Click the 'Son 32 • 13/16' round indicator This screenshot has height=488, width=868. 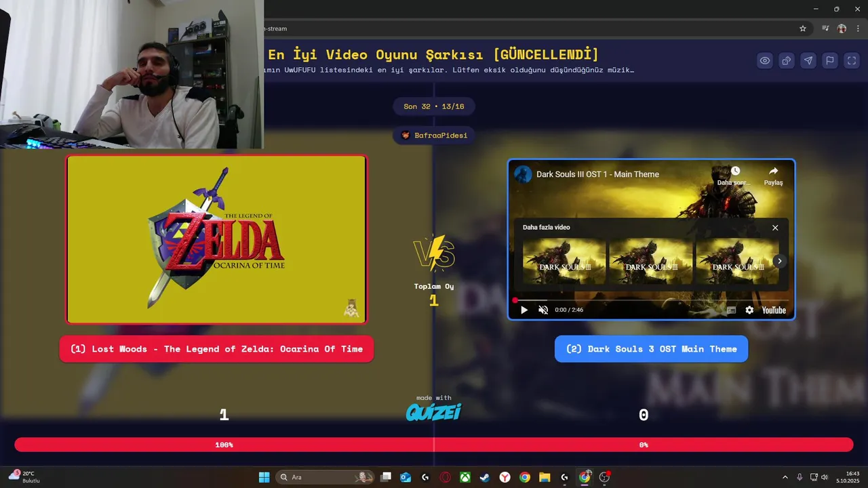pyautogui.click(x=434, y=106)
